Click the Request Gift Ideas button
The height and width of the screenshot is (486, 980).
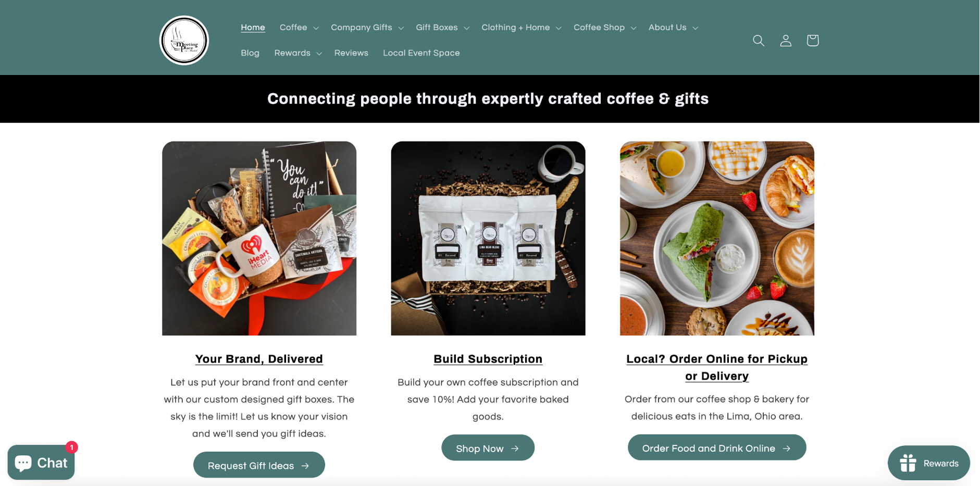coord(259,465)
